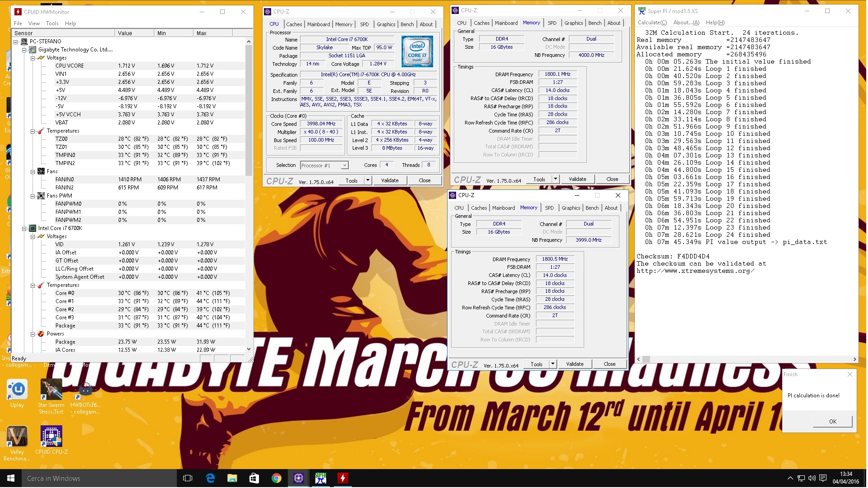Image resolution: width=868 pixels, height=488 pixels.
Task: Collapse Intel Core i7 6700K node
Action: point(24,228)
